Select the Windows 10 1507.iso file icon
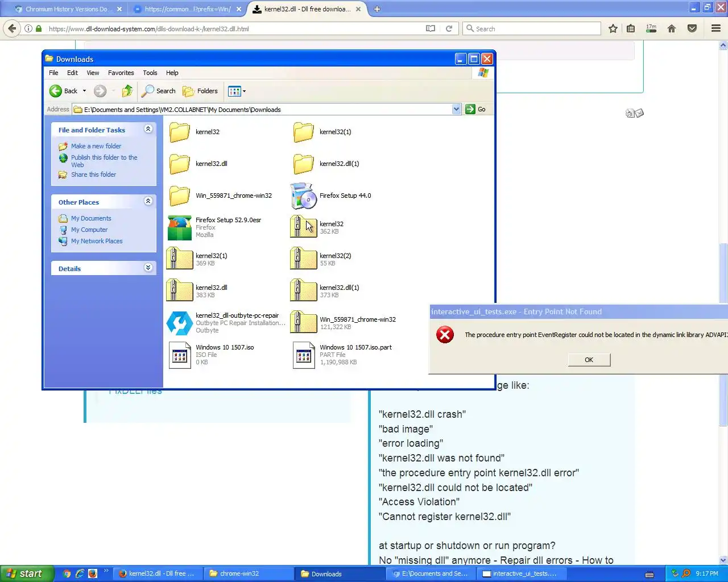Screen dimensions: 728x582 point(180,355)
